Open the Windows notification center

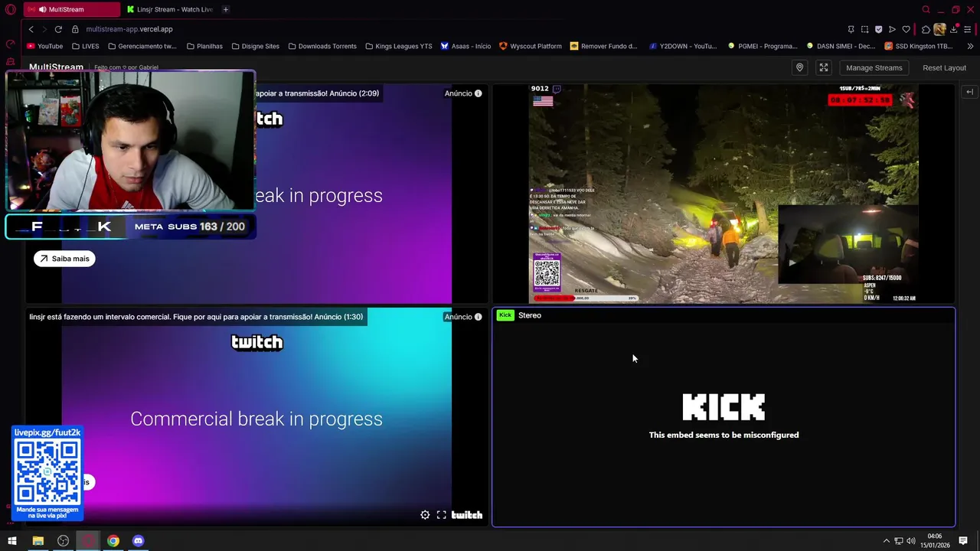pyautogui.click(x=963, y=541)
